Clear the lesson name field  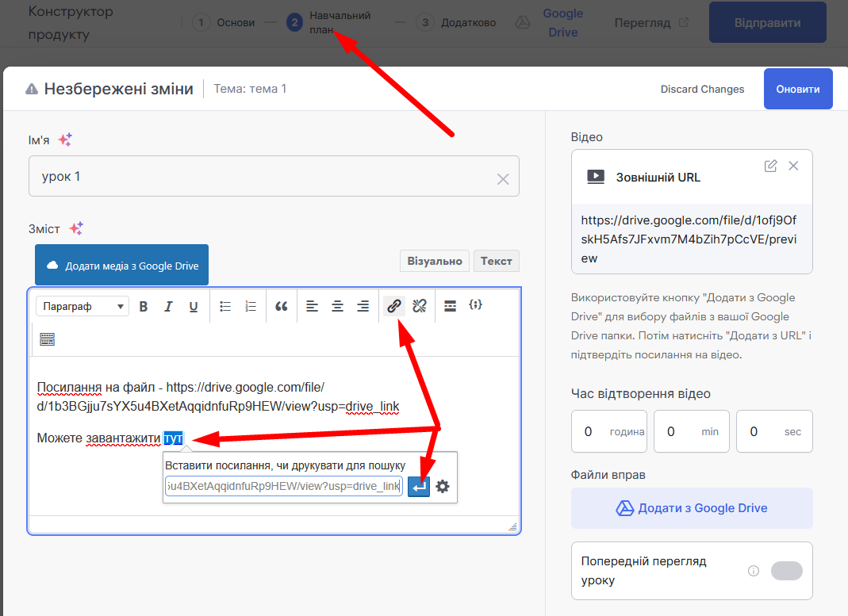[503, 179]
